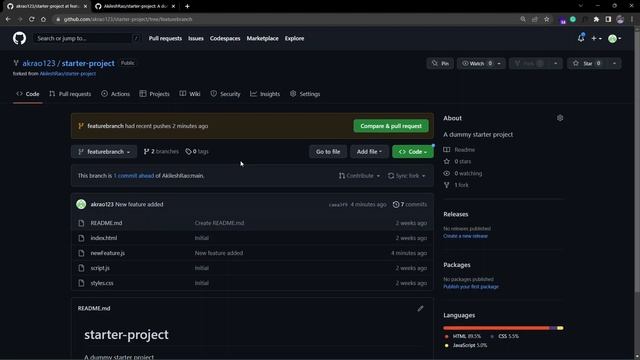Expand the Star lists dropdown arrow

pyautogui.click(x=615, y=63)
